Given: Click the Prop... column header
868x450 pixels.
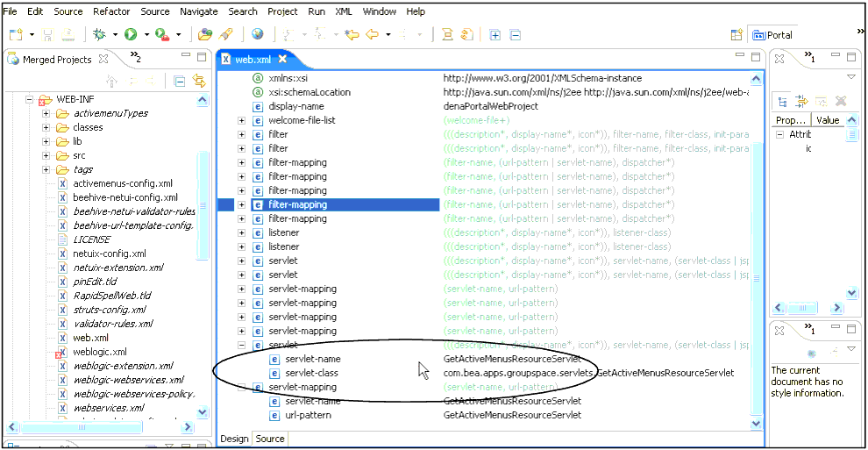Looking at the screenshot, I should [791, 120].
